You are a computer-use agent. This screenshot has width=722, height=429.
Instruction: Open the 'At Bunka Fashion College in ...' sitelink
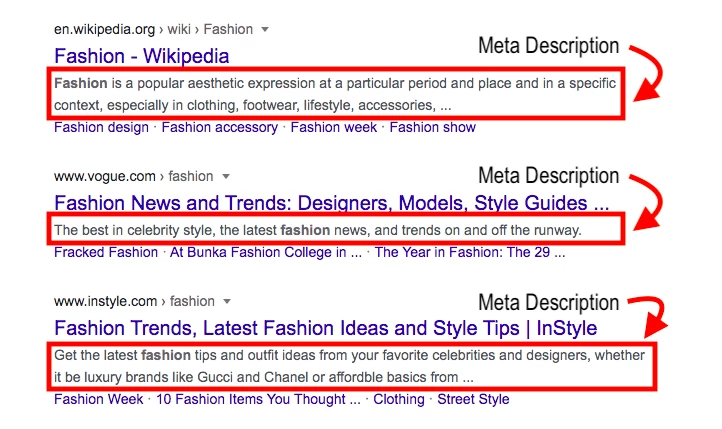[x=266, y=252]
